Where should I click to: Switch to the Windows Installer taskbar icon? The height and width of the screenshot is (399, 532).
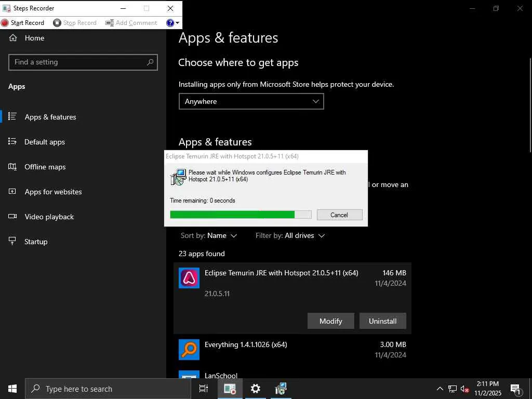point(281,389)
